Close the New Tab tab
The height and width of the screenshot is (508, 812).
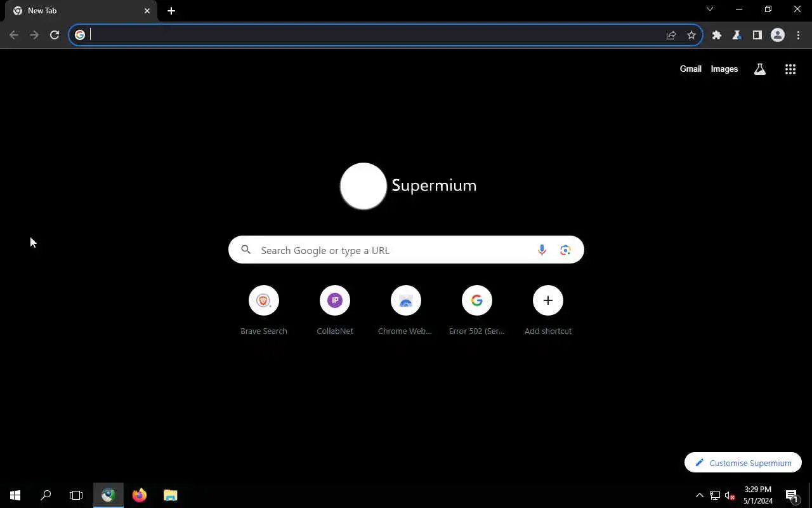147,11
